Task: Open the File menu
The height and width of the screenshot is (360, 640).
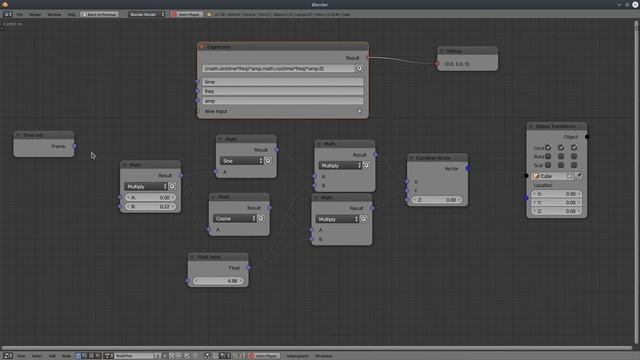Action: point(20,14)
